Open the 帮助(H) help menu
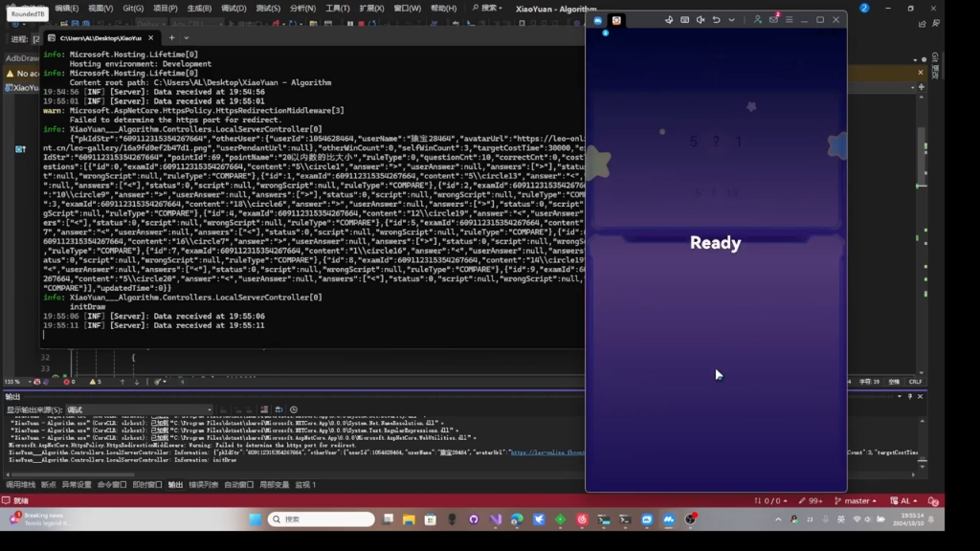 coord(444,8)
